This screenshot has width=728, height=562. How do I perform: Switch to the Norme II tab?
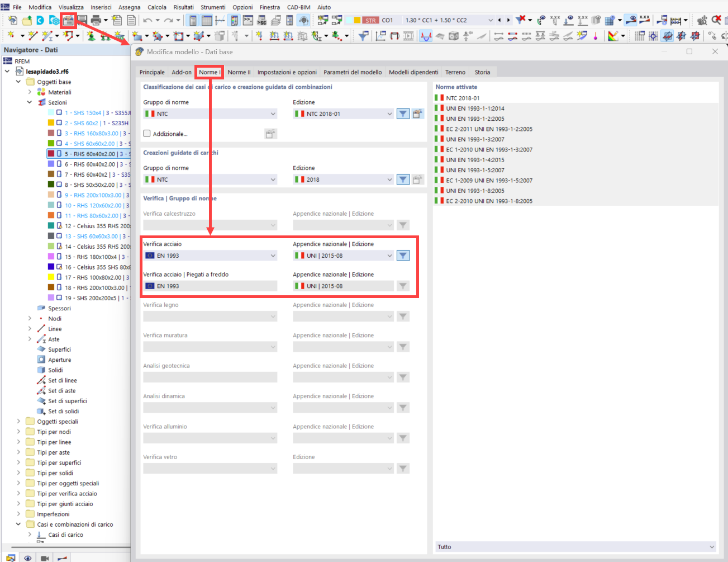click(239, 72)
